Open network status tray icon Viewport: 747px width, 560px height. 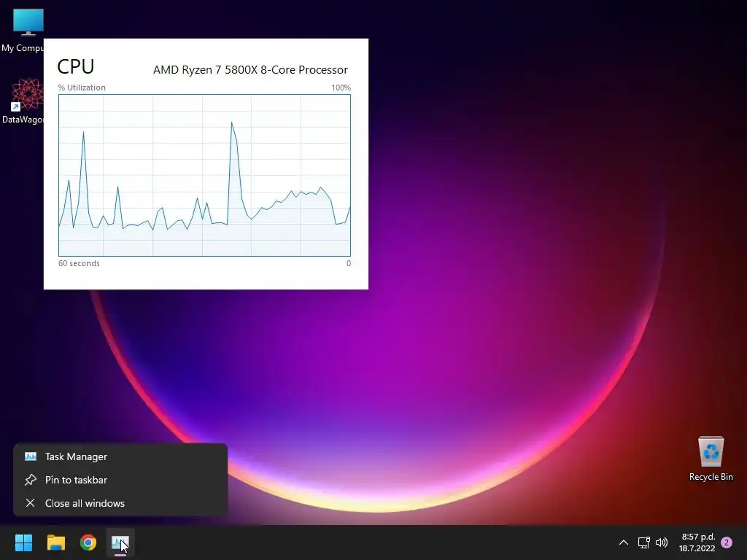[644, 542]
